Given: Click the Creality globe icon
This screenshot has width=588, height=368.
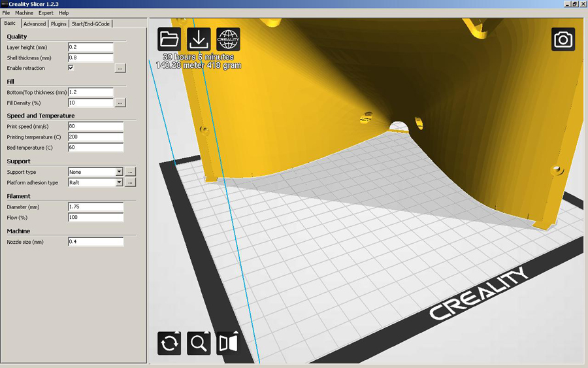Looking at the screenshot, I should (228, 39).
